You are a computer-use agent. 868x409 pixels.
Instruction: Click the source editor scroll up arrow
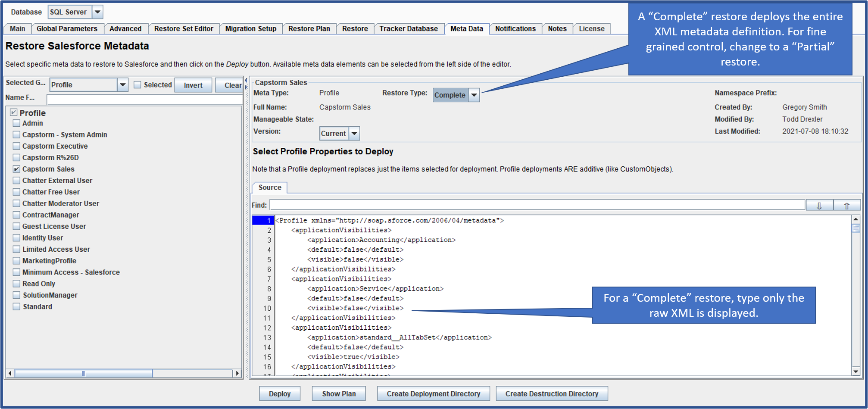856,219
